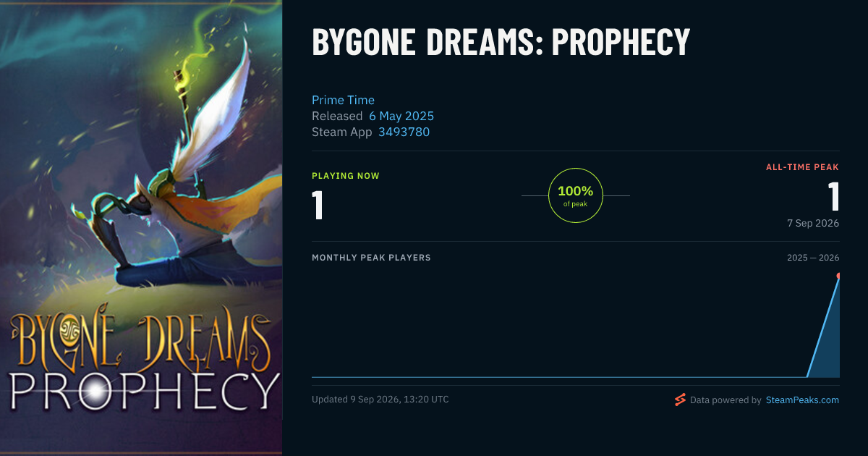Click the Data powered by text

coord(726,400)
